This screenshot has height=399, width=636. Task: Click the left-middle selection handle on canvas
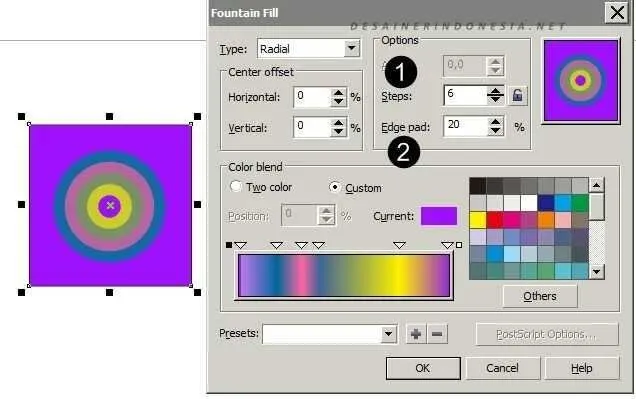pyautogui.click(x=21, y=204)
